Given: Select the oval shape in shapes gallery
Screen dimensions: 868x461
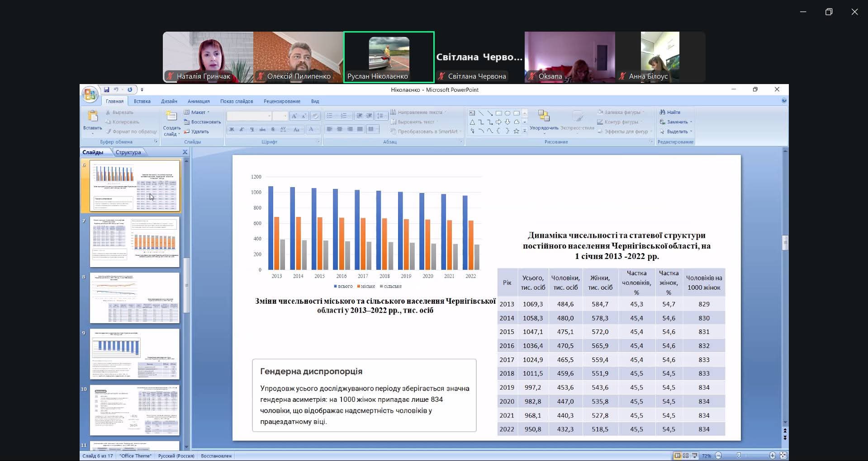Looking at the screenshot, I should point(508,113).
